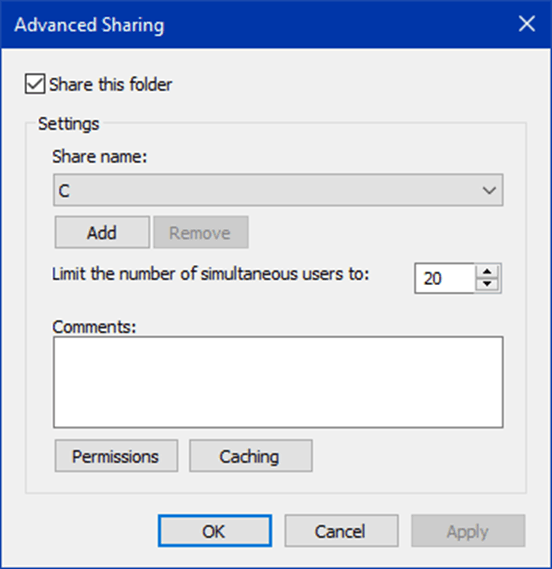
Task: Click the 'Share name:' label
Action: tap(99, 157)
